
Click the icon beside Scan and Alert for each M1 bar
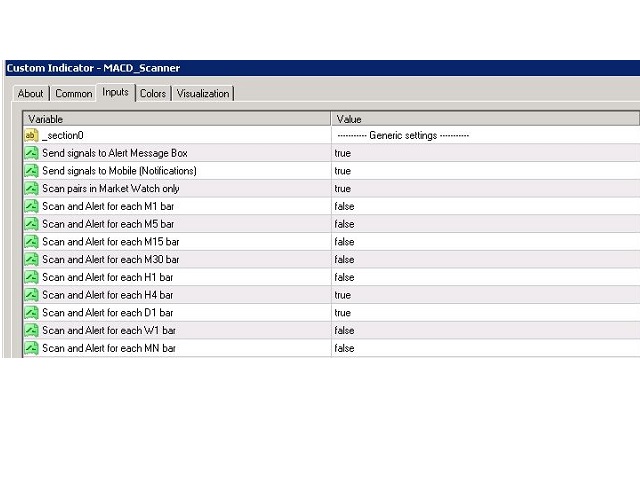click(x=31, y=206)
